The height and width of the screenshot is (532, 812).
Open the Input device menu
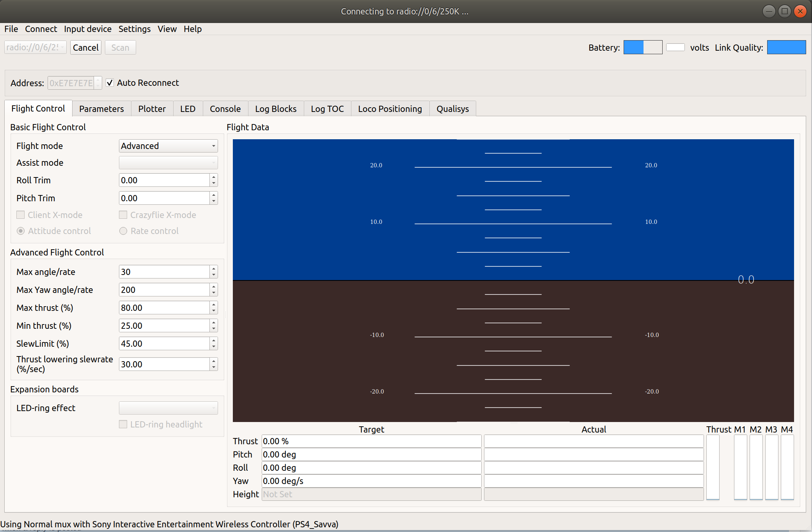87,29
